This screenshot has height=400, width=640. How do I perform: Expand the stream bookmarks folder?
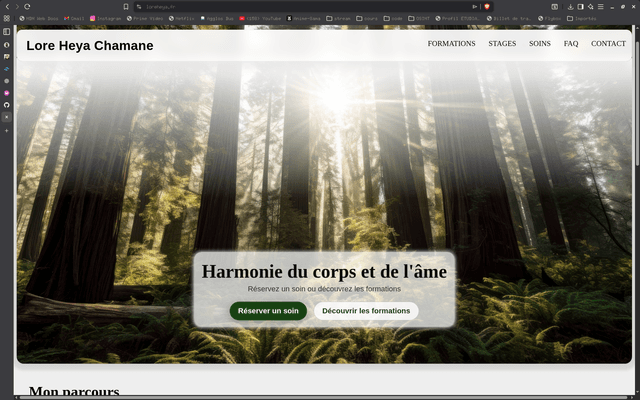point(340,18)
